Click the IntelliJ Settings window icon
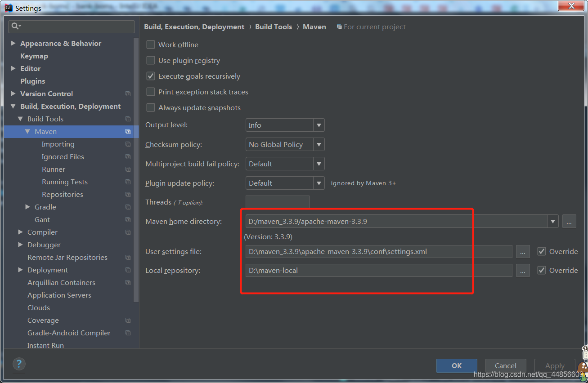588x383 pixels. pos(9,8)
